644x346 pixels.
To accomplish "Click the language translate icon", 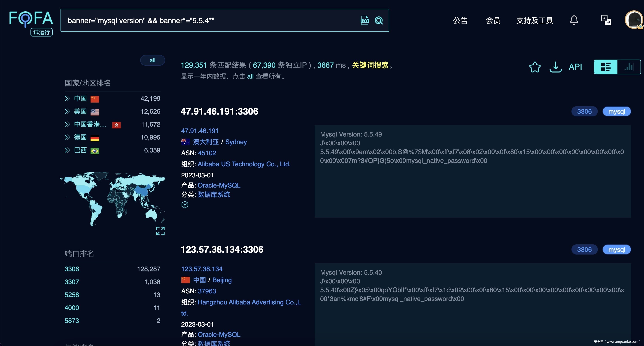I will [606, 20].
